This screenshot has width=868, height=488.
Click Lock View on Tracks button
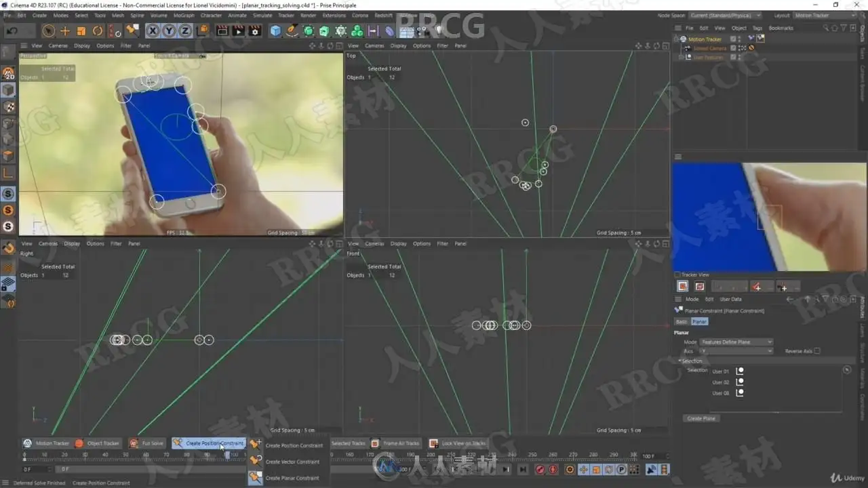tap(458, 443)
